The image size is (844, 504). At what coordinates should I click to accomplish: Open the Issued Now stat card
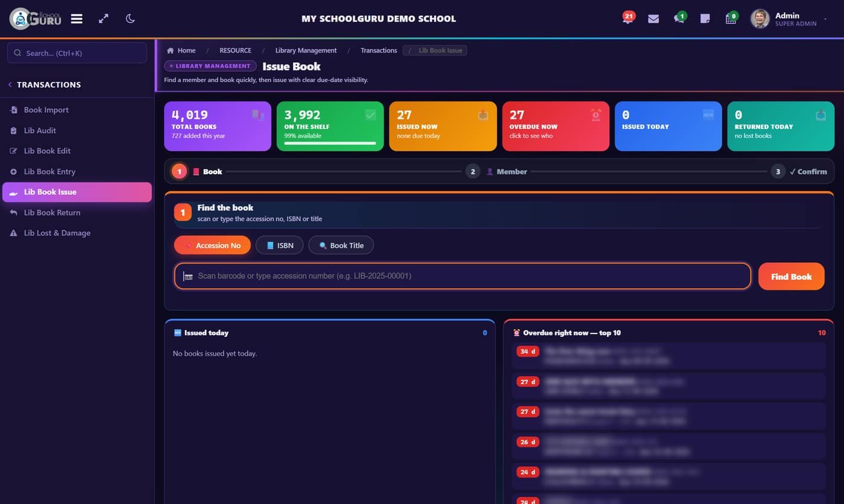pyautogui.click(x=443, y=126)
